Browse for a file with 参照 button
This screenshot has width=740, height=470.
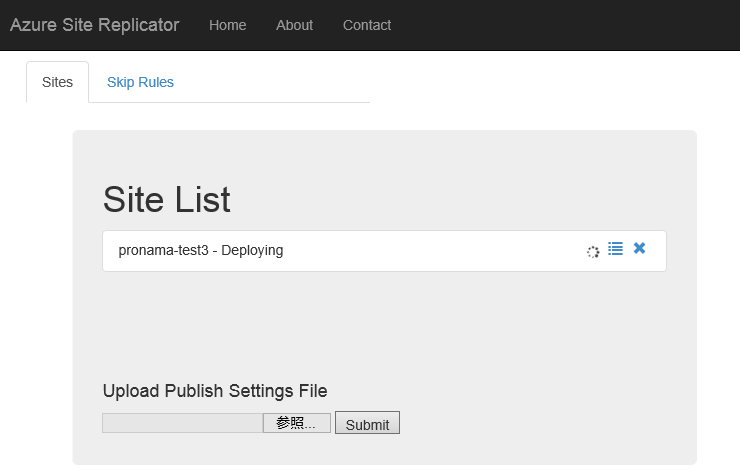coord(296,423)
